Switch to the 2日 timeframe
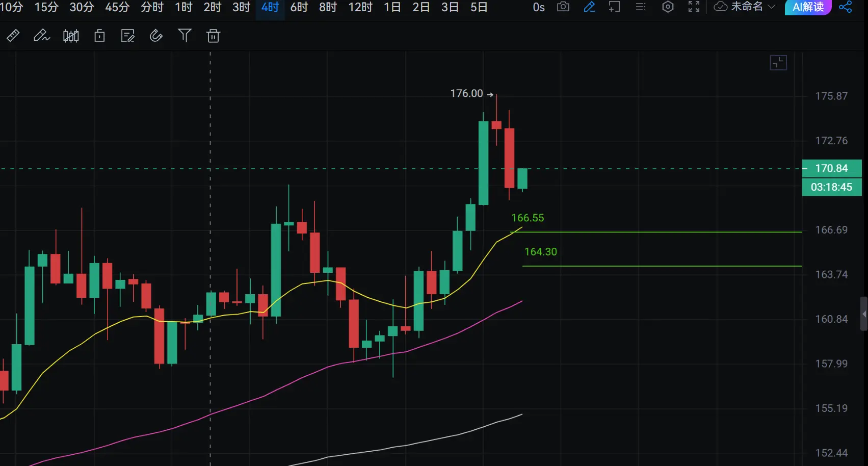The height and width of the screenshot is (466, 868). (x=422, y=7)
